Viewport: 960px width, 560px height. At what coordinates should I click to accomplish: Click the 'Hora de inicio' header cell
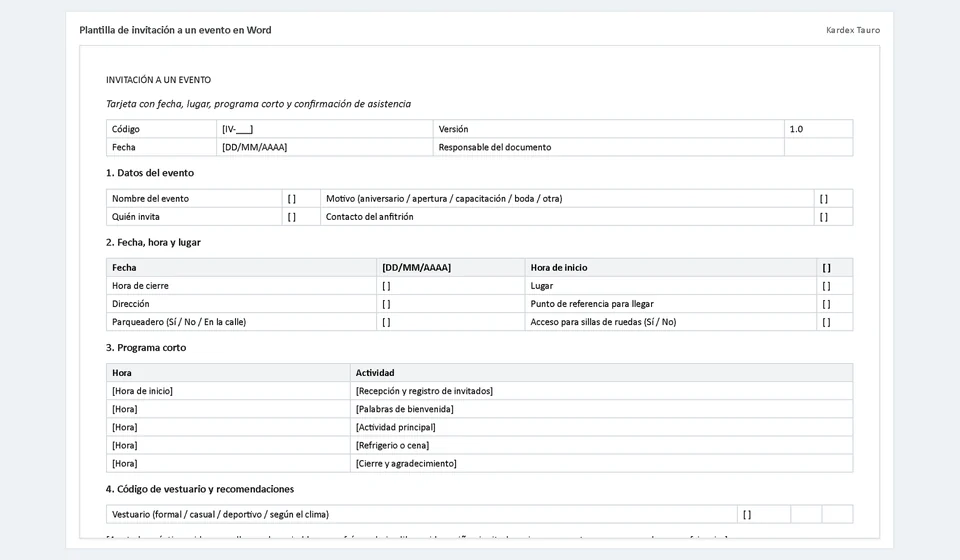670,267
